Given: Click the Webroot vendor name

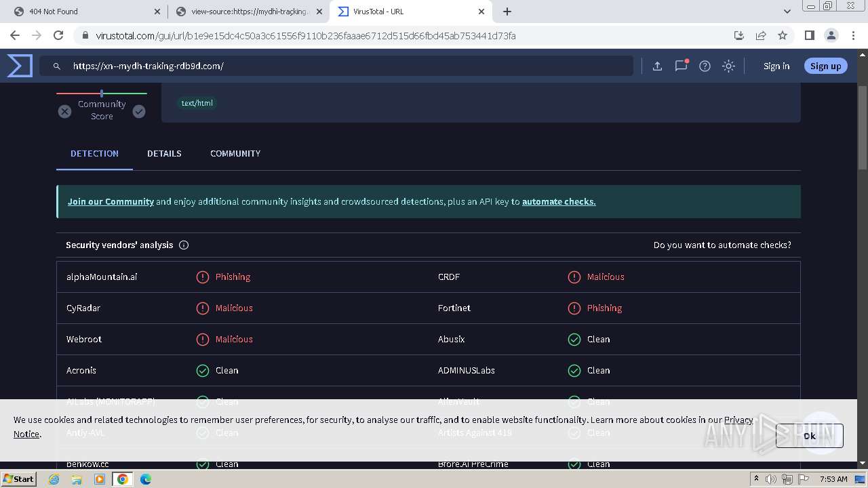Looking at the screenshot, I should [x=84, y=339].
